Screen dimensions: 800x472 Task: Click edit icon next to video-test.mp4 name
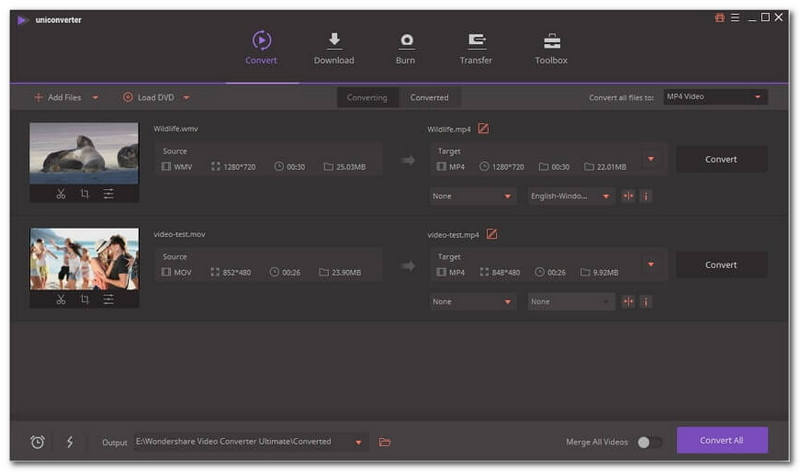[491, 235]
